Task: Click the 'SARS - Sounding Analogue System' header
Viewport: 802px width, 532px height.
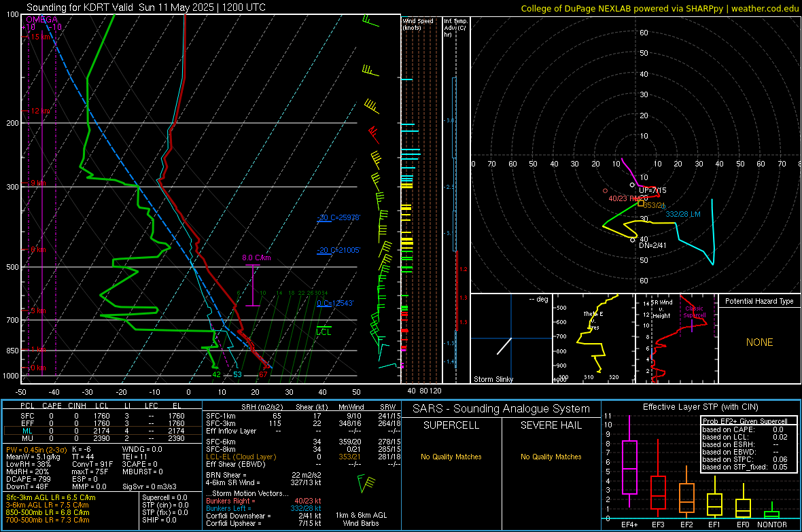Action: 501,409
